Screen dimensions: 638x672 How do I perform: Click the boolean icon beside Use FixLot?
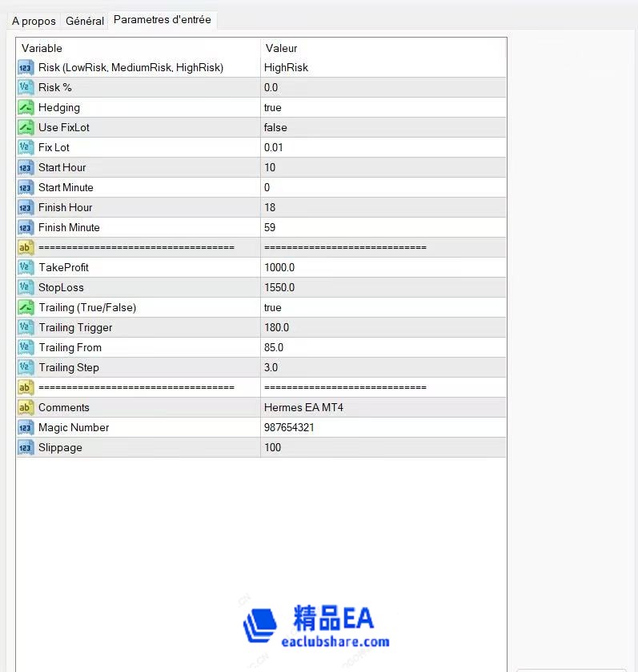pos(26,128)
